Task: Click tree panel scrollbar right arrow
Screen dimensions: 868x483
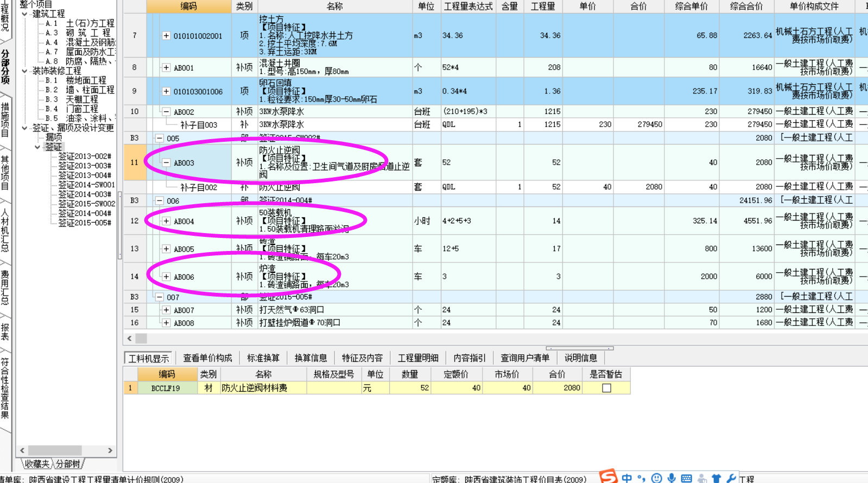Action: 110,450
